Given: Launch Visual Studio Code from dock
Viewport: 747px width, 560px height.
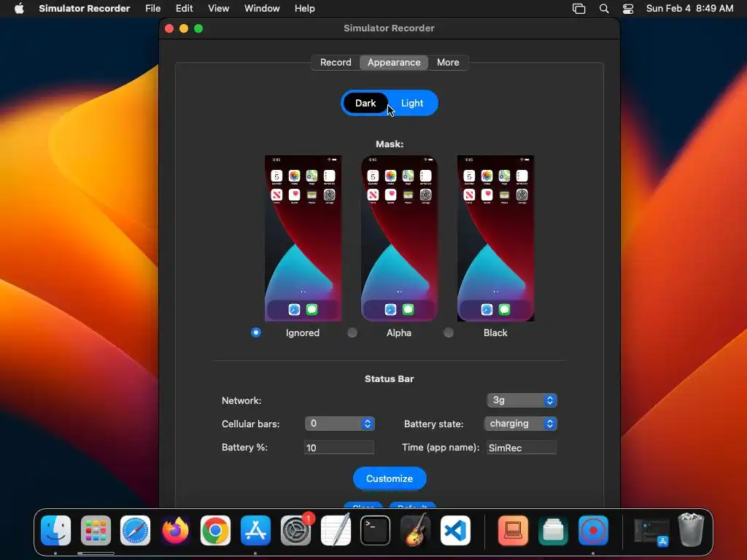Looking at the screenshot, I should [x=455, y=530].
